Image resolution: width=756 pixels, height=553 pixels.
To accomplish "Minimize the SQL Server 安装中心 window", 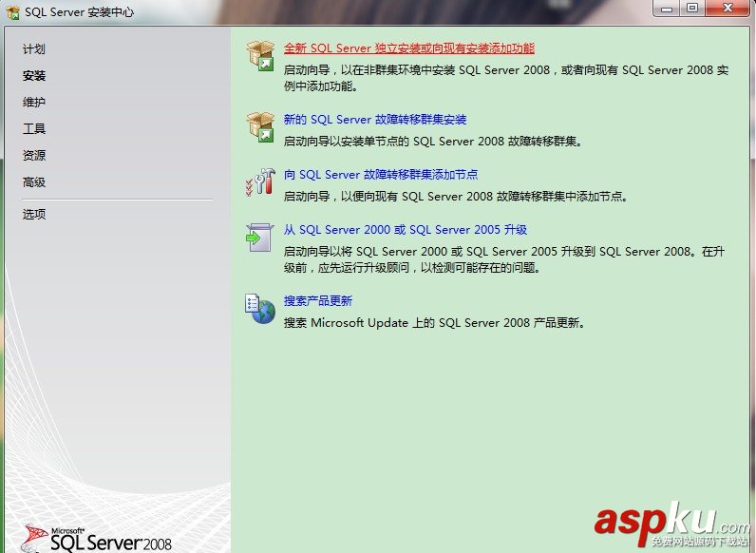I will [667, 9].
